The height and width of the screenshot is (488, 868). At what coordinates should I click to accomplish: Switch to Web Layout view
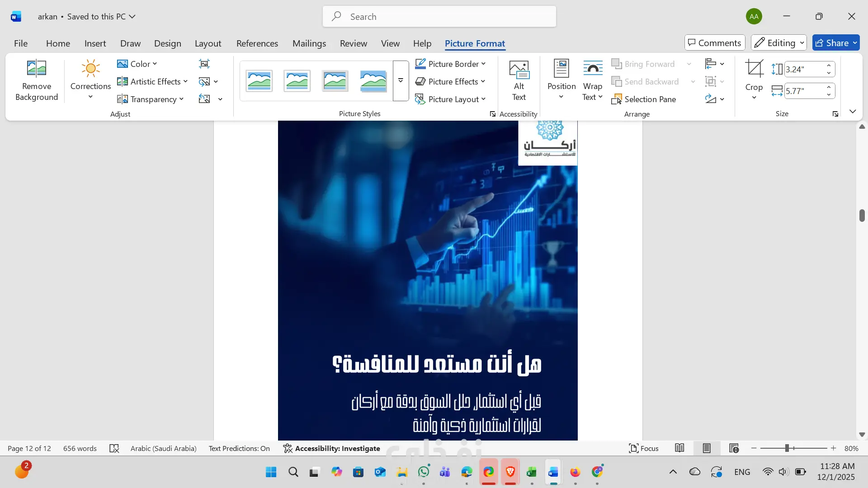pos(734,448)
